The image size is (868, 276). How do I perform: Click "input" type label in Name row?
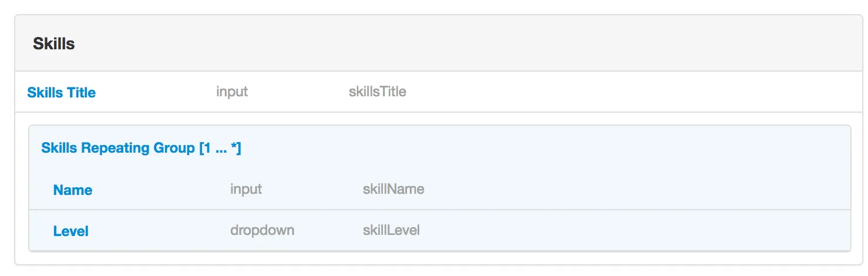pyautogui.click(x=246, y=190)
